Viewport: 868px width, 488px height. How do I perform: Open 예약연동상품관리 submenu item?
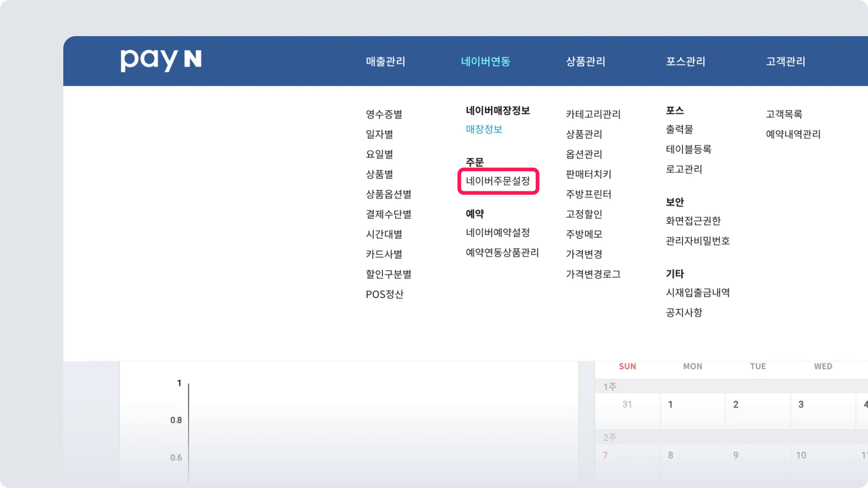(502, 252)
